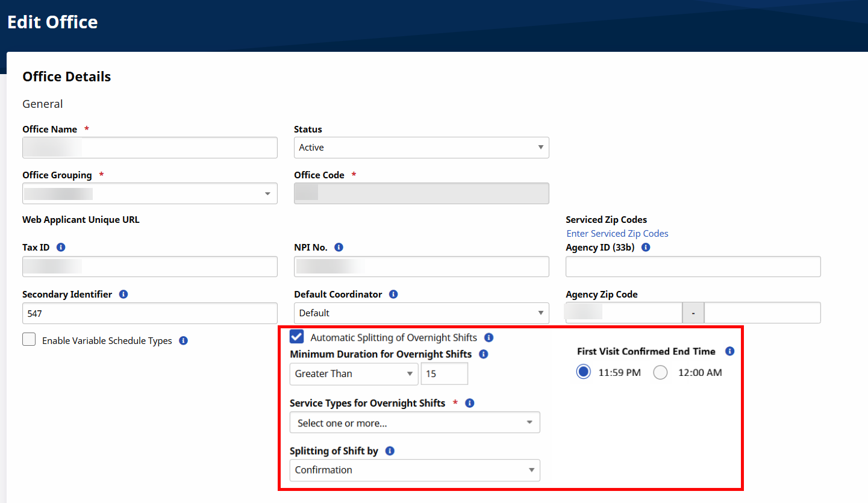Click the Default Coordinator info icon
Viewport: 868px width, 503px height.
coord(393,295)
